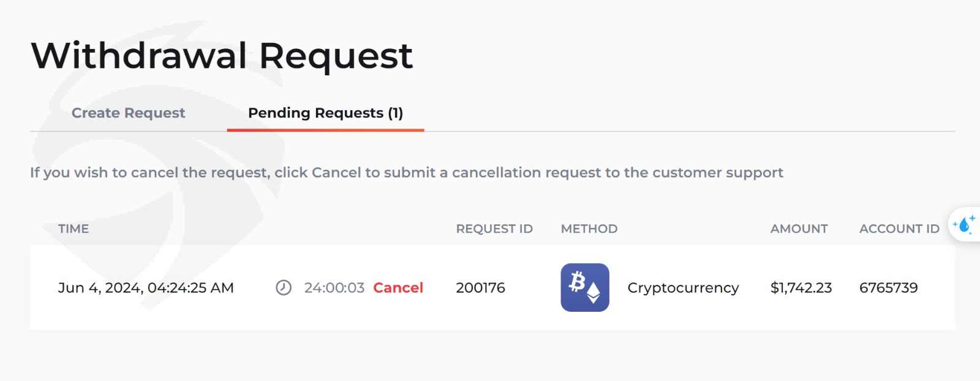Click the water drop sparkle widget icon
Viewport: 980px width, 381px height.
pos(965,225)
